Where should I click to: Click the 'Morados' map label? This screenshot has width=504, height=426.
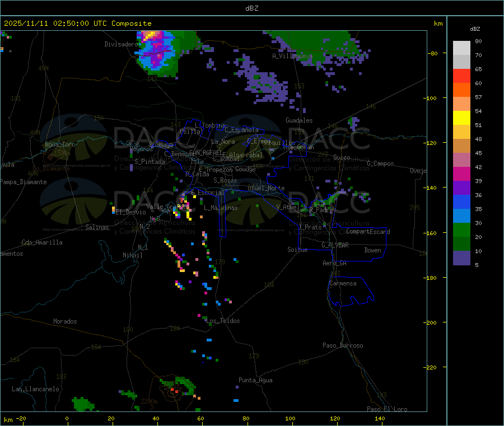(x=65, y=321)
